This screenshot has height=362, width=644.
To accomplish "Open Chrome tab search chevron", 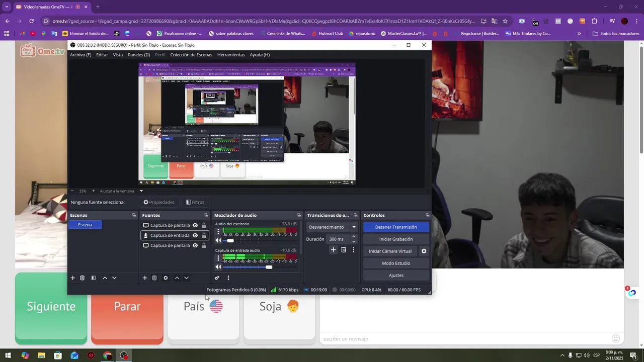I will pos(7,7).
